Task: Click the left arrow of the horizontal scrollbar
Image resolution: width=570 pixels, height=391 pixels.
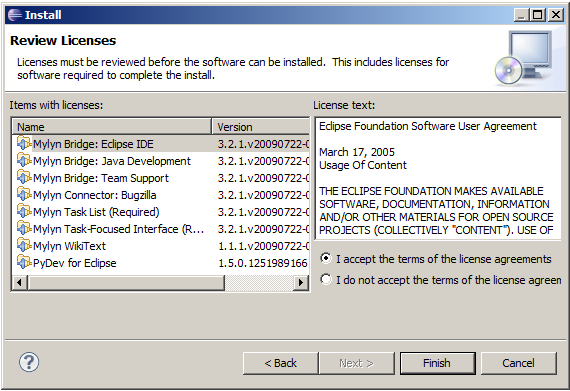Action: tap(20, 282)
